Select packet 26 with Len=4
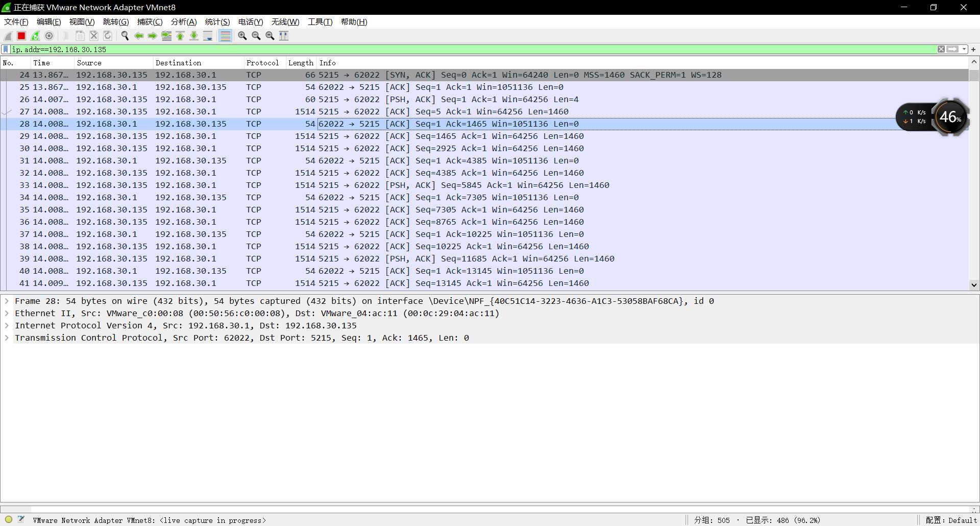 pyautogui.click(x=484, y=100)
